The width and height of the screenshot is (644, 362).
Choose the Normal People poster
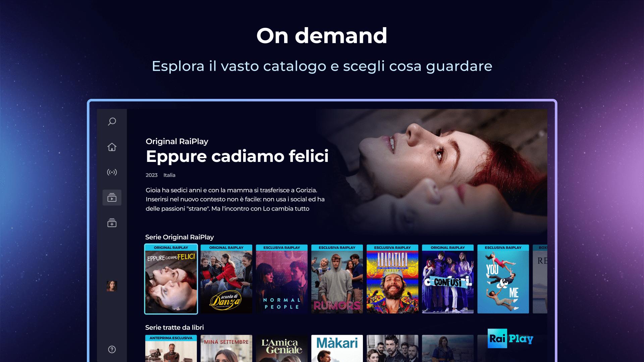click(x=282, y=279)
